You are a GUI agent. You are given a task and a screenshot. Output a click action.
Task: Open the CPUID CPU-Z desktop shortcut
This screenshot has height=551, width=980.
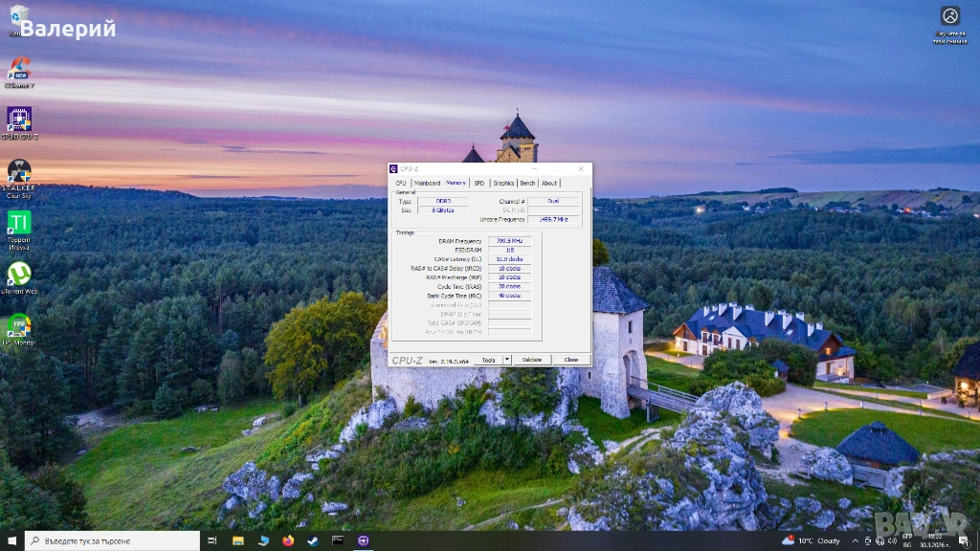(x=19, y=120)
